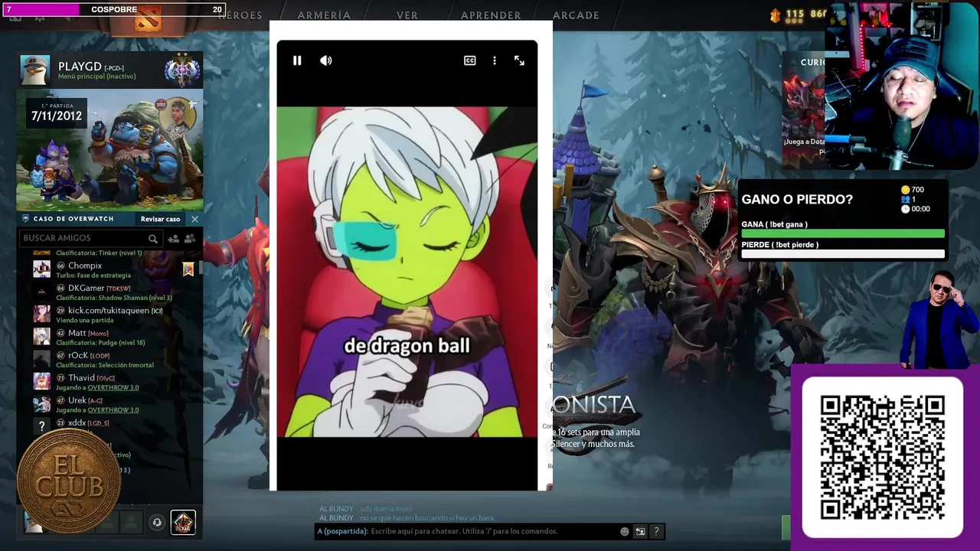Screen dimensions: 980x551
Task: Click the Buscar Amigos search field
Action: tap(90, 239)
